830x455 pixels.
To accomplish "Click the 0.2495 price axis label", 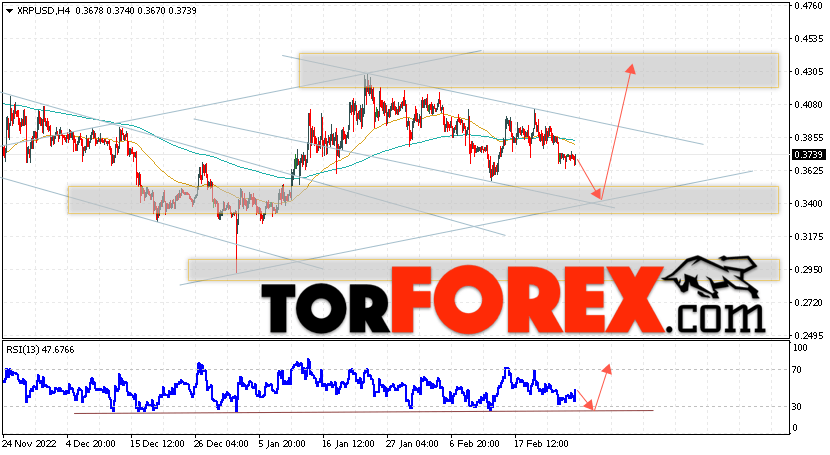I will pos(809,335).
